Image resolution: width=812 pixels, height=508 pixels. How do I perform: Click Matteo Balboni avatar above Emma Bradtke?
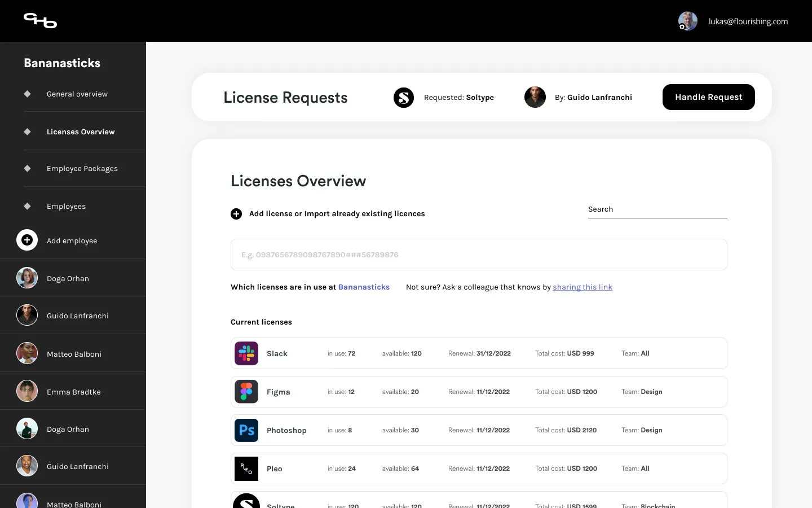point(27,353)
